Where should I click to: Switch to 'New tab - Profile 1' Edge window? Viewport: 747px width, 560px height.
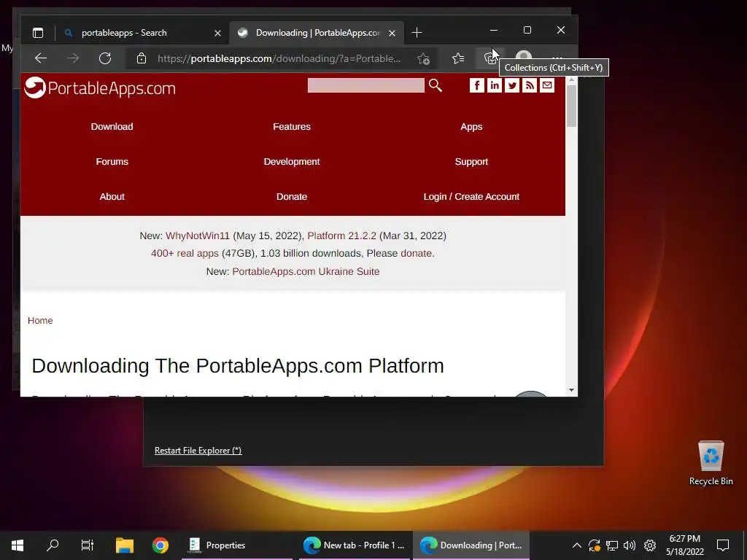pos(355,545)
